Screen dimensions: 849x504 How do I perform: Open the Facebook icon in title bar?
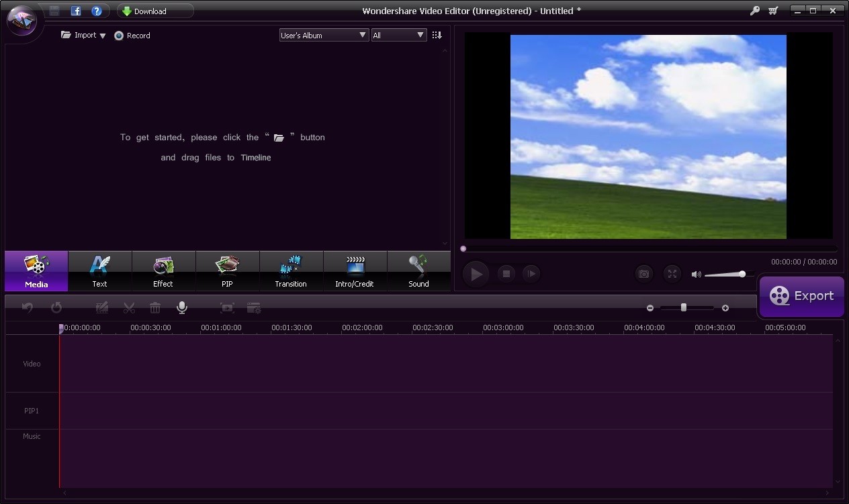tap(76, 11)
